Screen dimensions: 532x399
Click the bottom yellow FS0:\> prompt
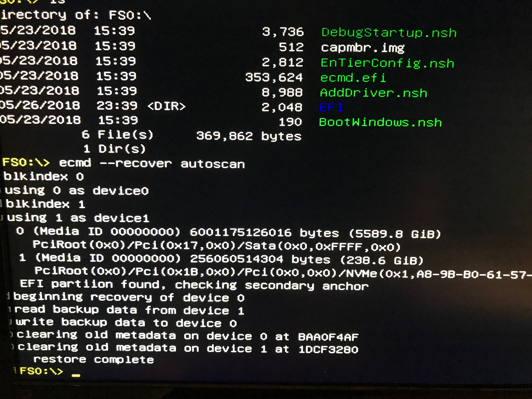41,371
